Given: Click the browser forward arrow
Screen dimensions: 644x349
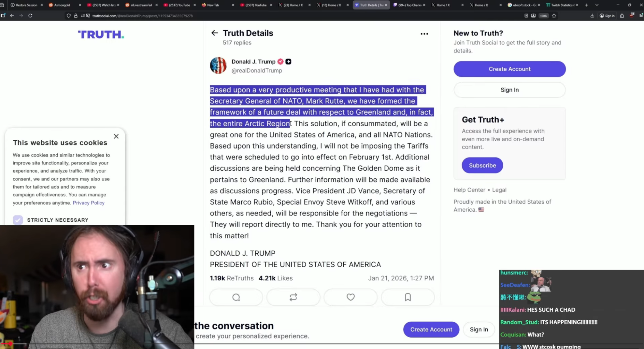Looking at the screenshot, I should tap(21, 16).
